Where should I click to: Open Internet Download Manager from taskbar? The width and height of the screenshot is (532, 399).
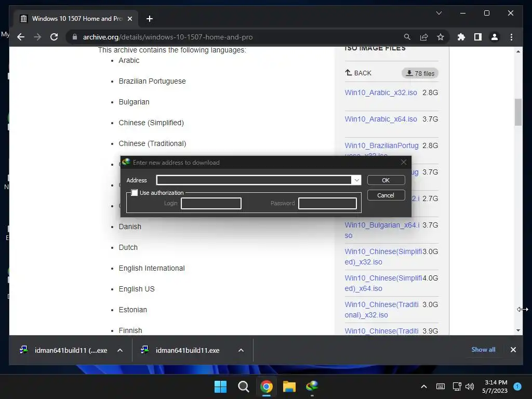coord(312,386)
